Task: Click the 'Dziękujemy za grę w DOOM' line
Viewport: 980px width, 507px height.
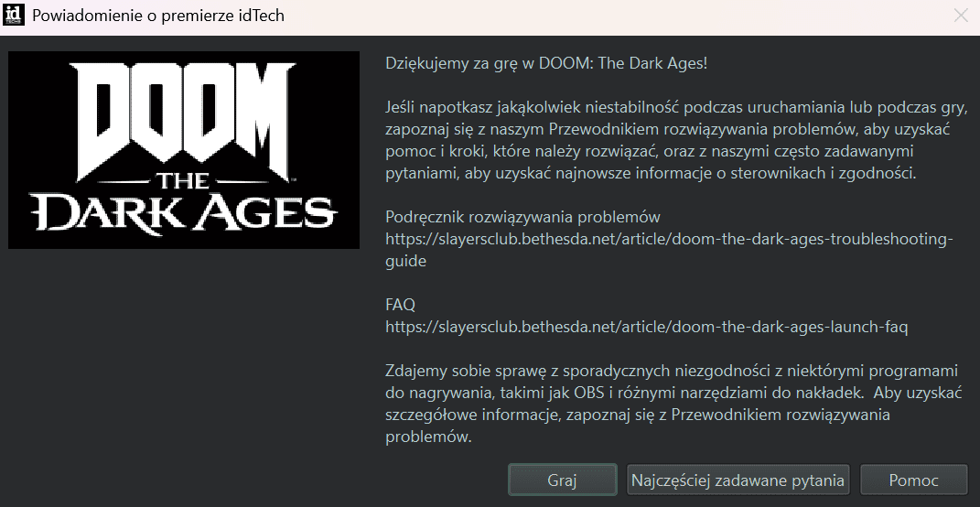Action: click(x=546, y=63)
